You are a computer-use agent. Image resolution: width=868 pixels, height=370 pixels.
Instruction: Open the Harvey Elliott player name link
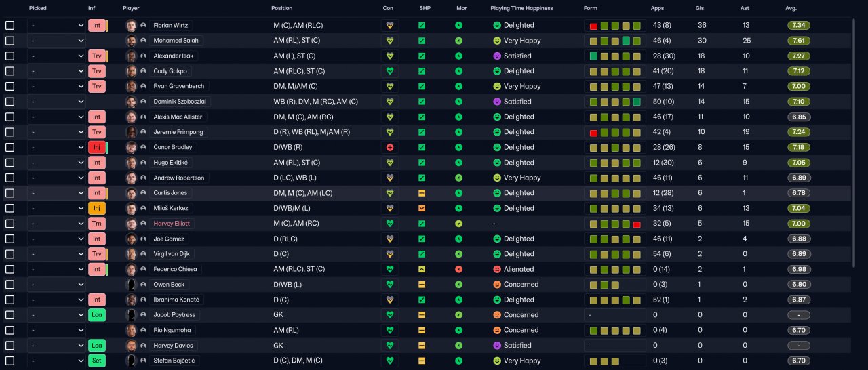tap(172, 224)
